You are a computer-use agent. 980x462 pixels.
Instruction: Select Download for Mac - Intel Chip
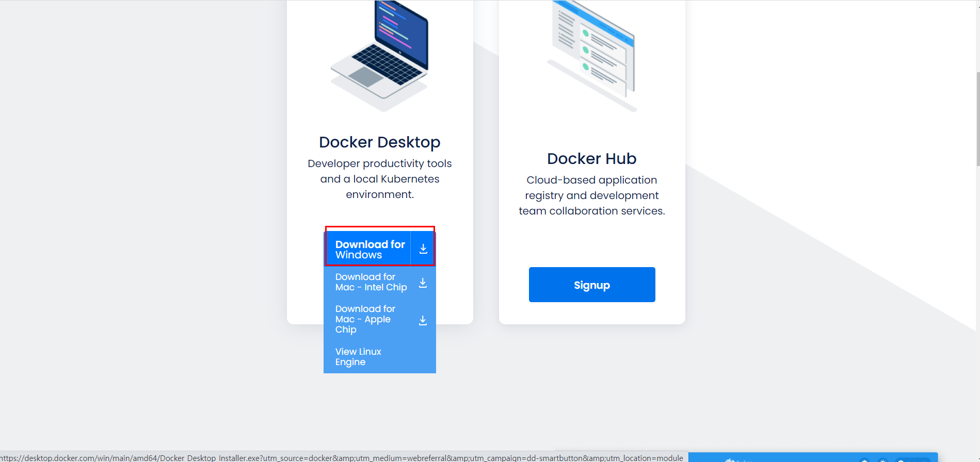pyautogui.click(x=371, y=282)
